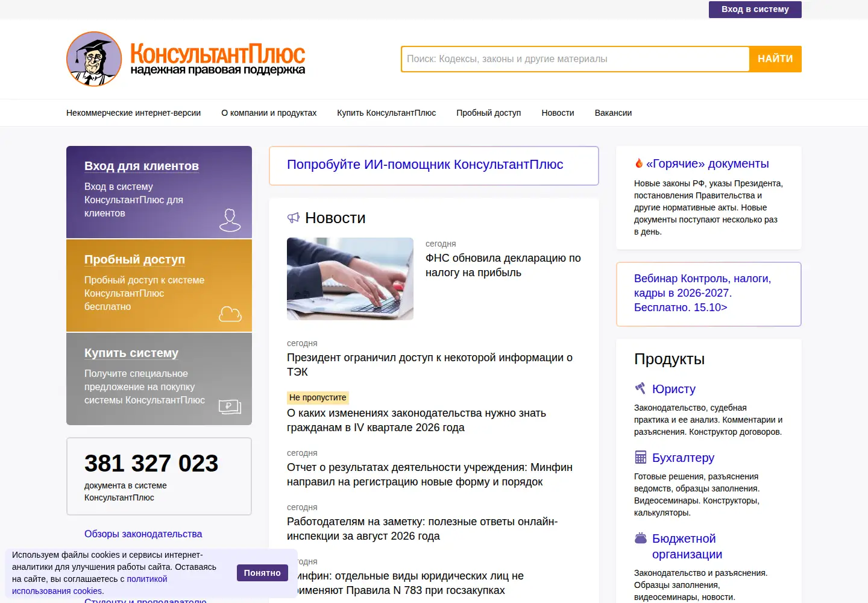868x603 pixels.
Task: Open article on IV квартал 2026 law changes
Action: (x=417, y=420)
